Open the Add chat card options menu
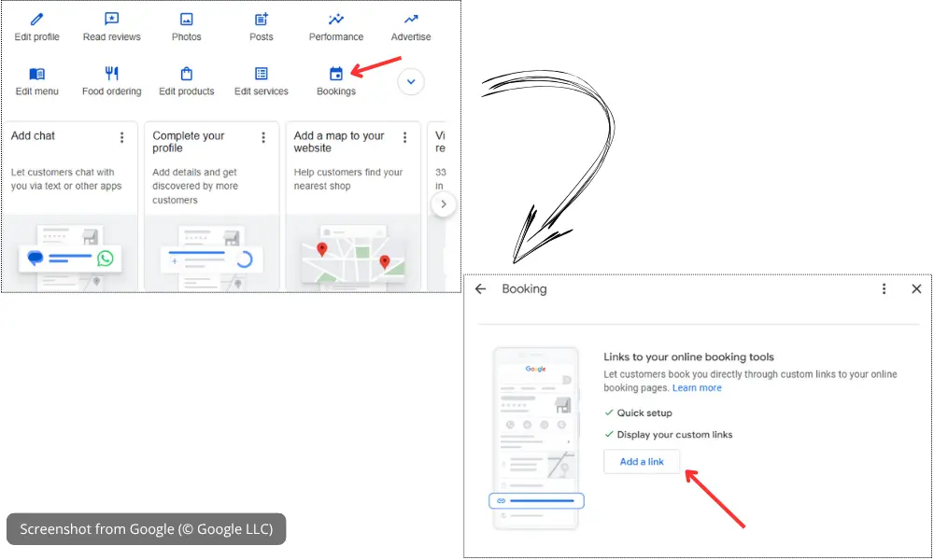The height and width of the screenshot is (560, 934). tap(121, 136)
